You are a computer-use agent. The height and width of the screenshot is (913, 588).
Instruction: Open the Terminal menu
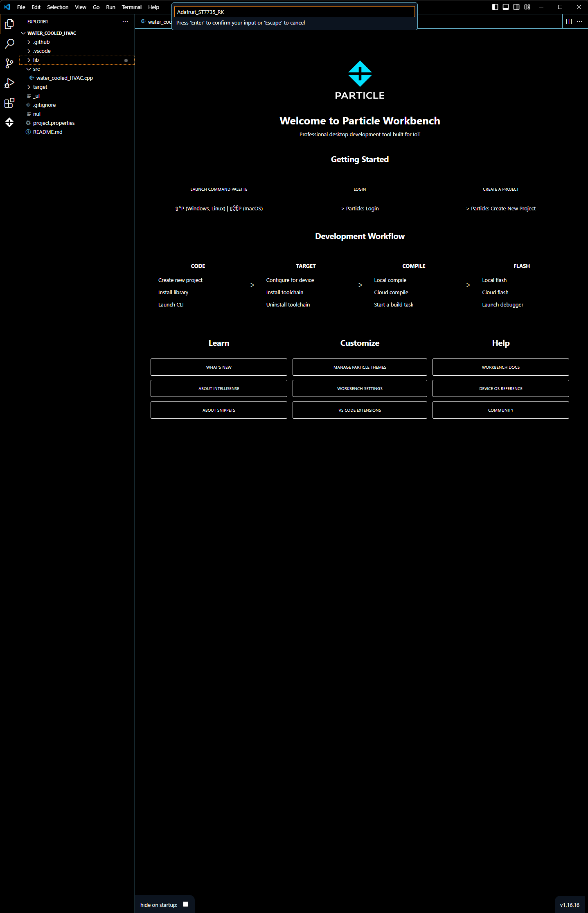(x=131, y=7)
